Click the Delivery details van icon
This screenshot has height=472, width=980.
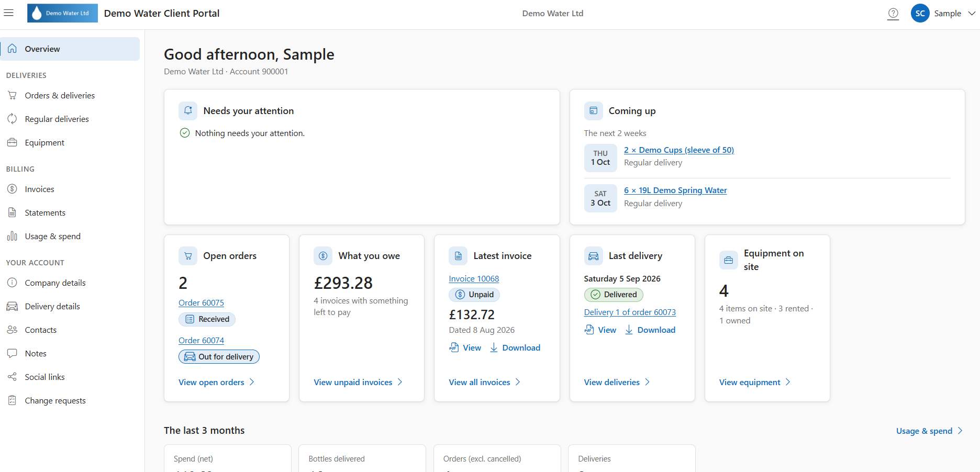click(12, 306)
